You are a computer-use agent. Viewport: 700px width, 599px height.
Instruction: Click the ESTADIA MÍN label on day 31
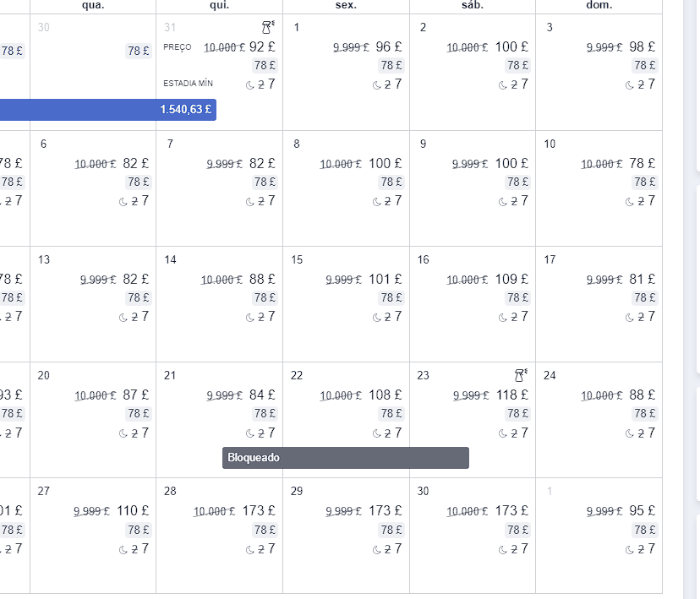pos(188,84)
